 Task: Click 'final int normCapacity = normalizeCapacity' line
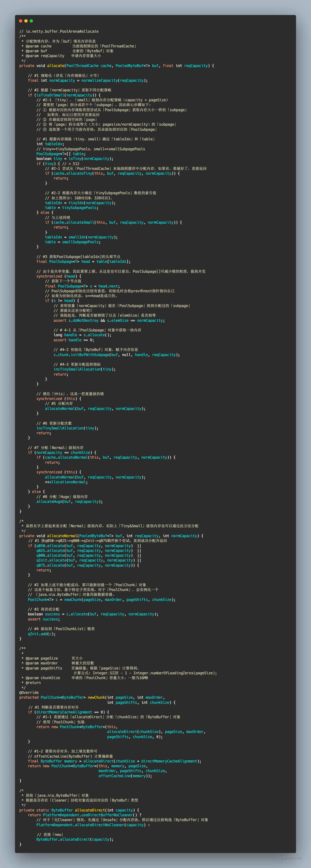point(88,81)
